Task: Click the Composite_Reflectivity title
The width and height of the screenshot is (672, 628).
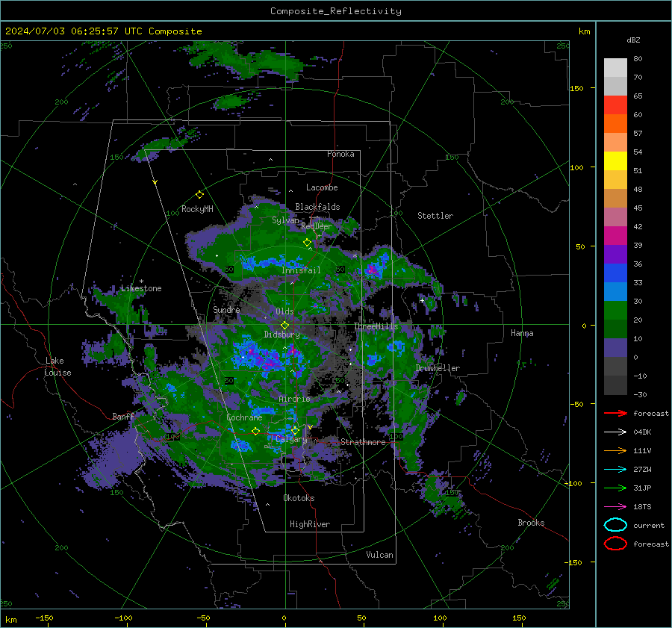Action: pos(336,11)
